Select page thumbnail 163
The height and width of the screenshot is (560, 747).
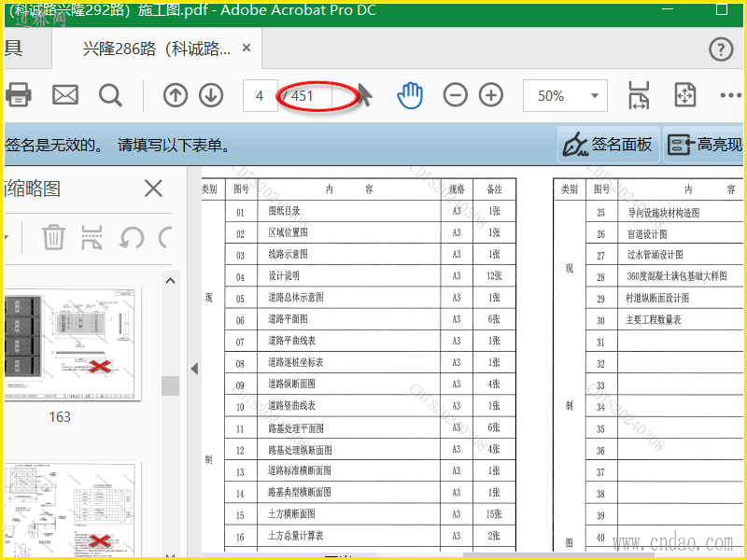coord(73,343)
